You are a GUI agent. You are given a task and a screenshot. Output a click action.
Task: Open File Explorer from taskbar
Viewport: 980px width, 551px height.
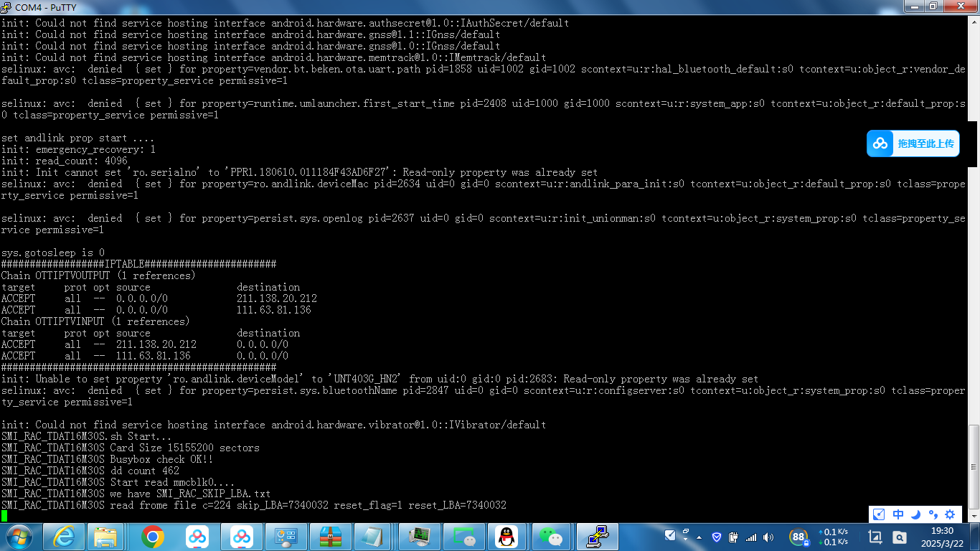click(x=108, y=536)
